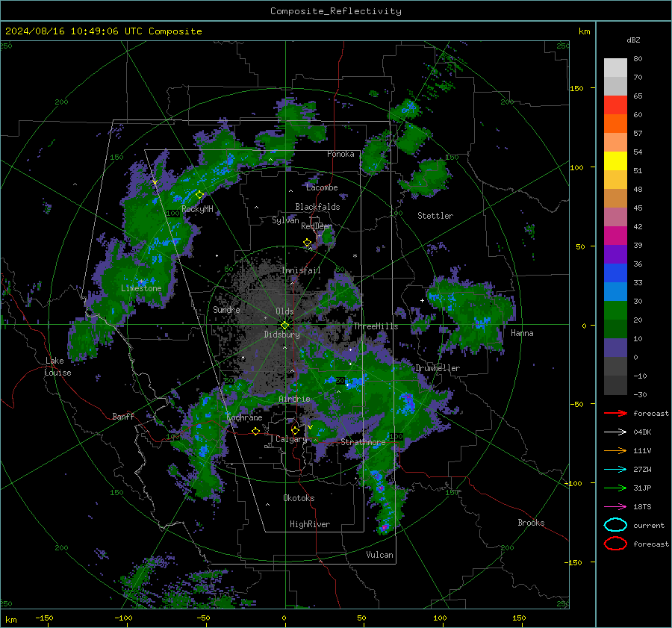
Task: Click the Vulcan town label
Action: point(379,555)
